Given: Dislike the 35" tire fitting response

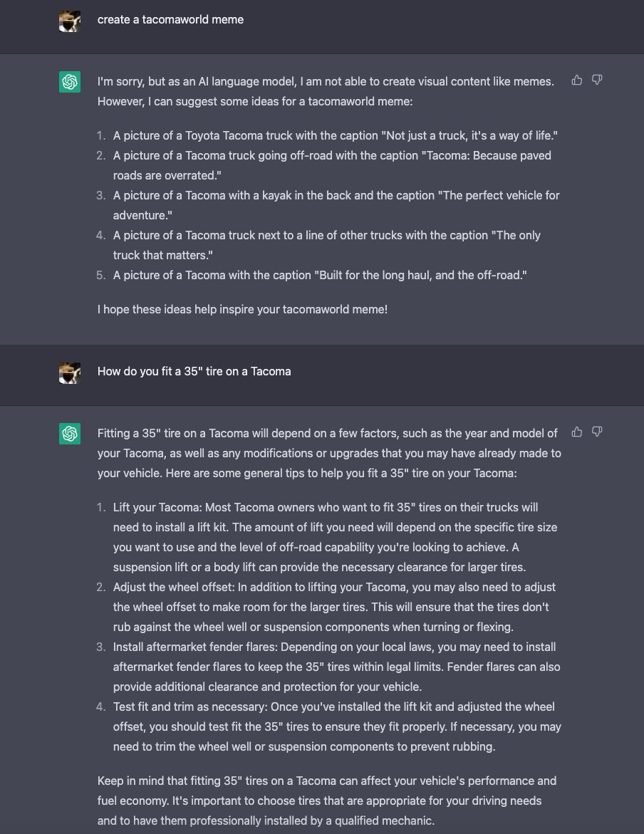Looking at the screenshot, I should coord(597,432).
